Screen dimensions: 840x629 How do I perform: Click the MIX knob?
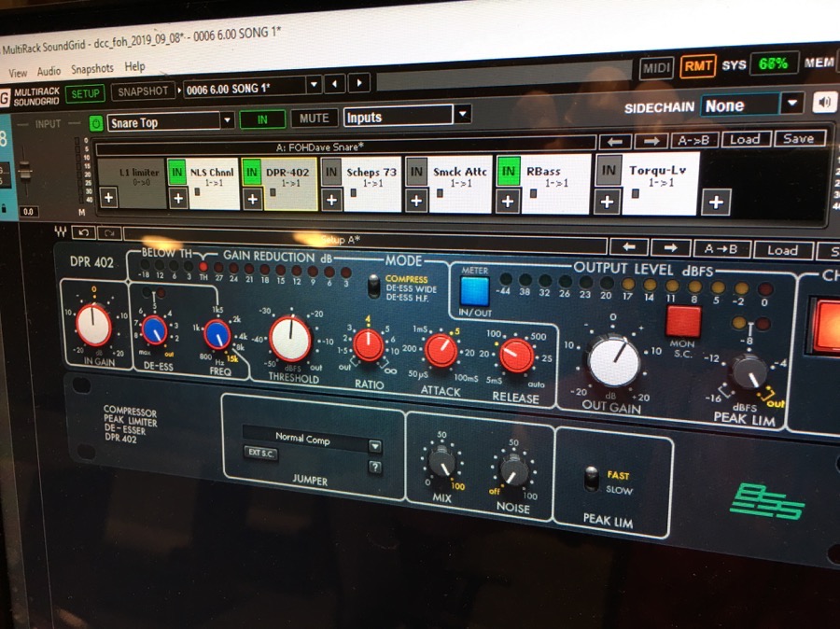442,462
